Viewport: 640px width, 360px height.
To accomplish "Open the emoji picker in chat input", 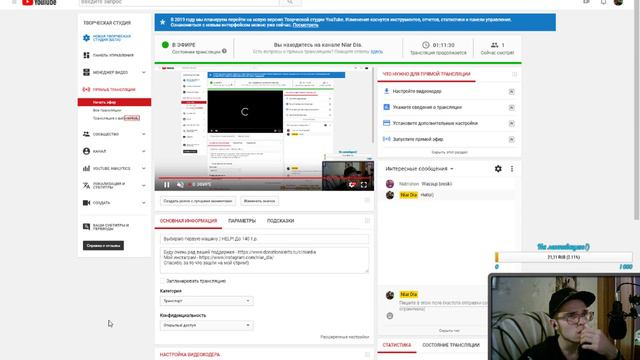I will pos(390,316).
